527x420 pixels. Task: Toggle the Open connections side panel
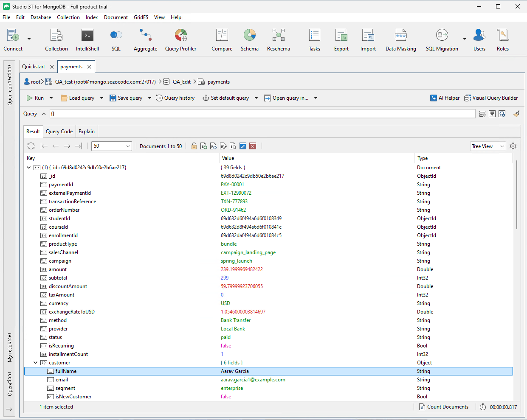click(9, 85)
